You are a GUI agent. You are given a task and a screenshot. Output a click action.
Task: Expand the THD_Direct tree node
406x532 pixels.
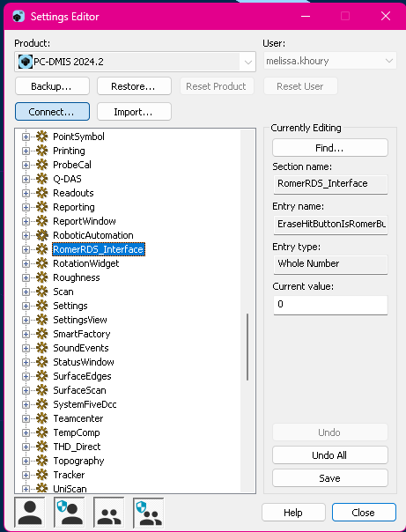tap(26, 447)
